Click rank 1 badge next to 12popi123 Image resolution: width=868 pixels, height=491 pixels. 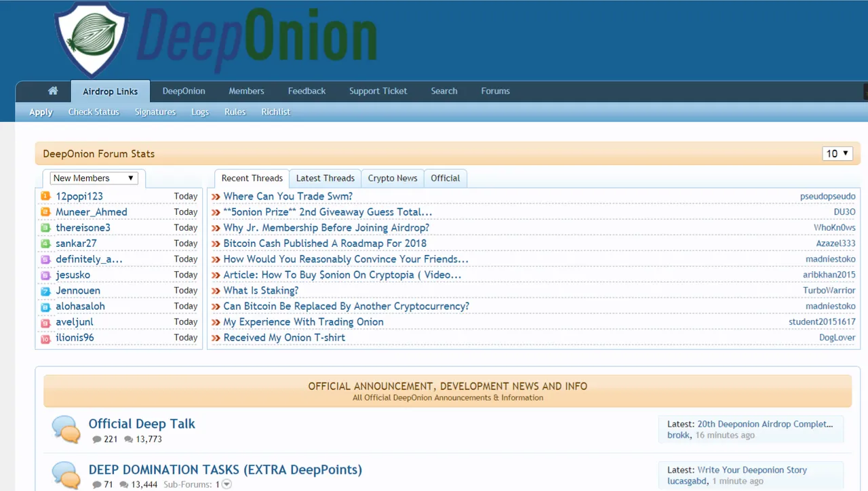tap(45, 196)
